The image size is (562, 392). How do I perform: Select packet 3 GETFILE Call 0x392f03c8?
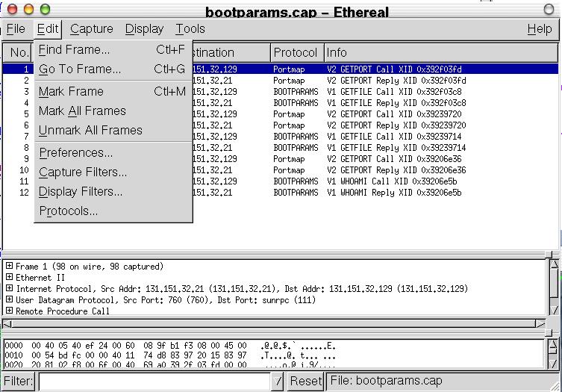point(281,91)
